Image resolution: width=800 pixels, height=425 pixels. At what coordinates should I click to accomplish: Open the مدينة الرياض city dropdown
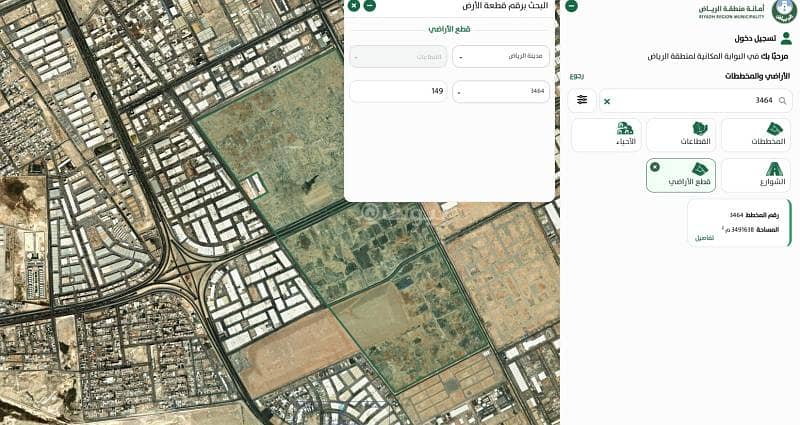501,57
